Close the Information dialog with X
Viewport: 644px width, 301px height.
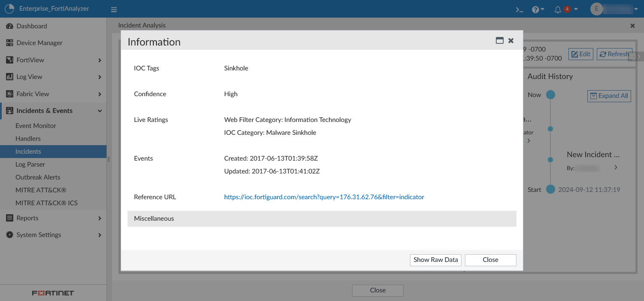click(x=511, y=40)
